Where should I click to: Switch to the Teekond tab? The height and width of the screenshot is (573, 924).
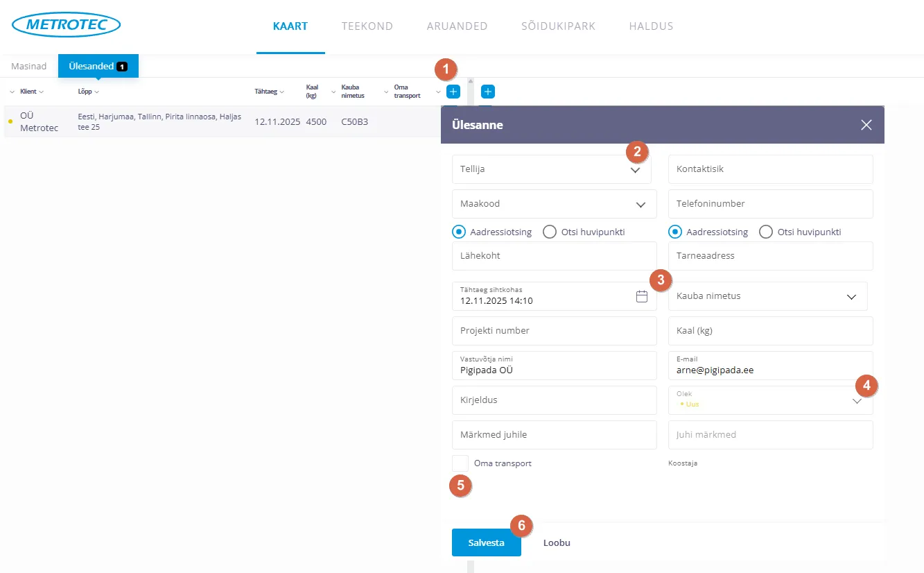(367, 26)
